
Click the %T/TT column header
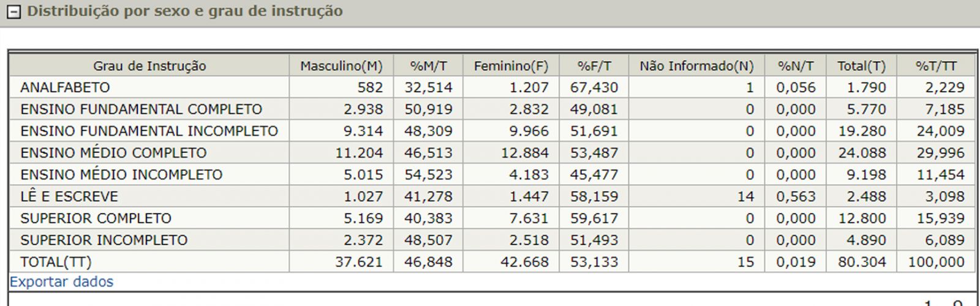(x=936, y=66)
